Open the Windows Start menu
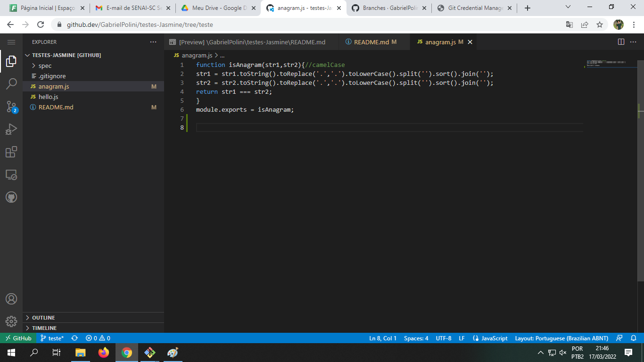Image resolution: width=644 pixels, height=362 pixels. (11, 353)
